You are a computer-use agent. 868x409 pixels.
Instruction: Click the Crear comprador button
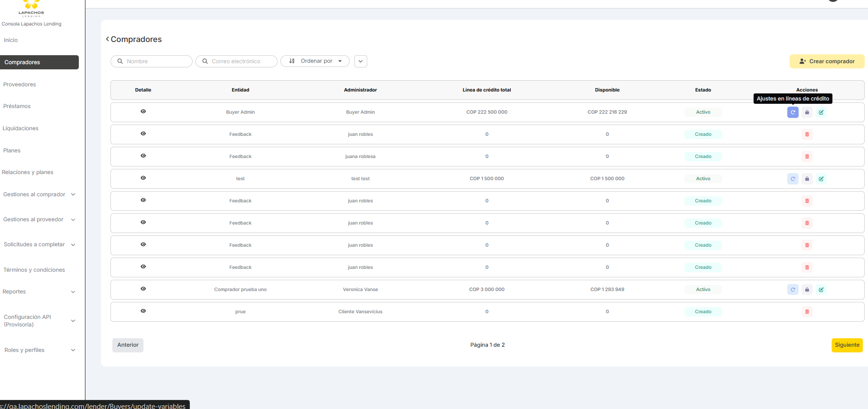pos(826,61)
